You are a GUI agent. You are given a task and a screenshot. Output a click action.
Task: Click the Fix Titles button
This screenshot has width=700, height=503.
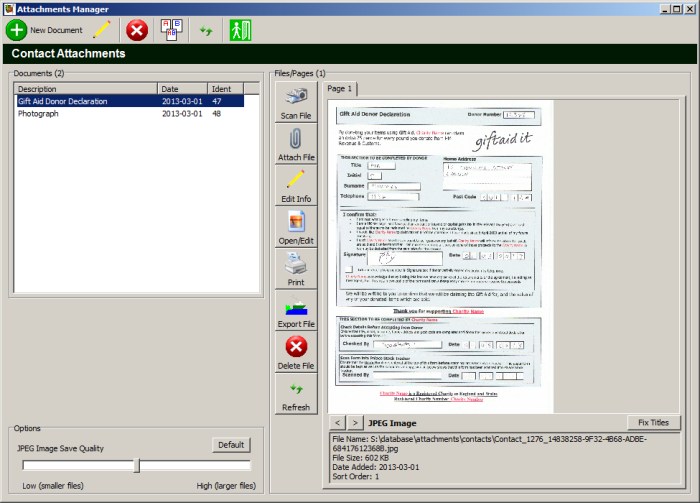[655, 422]
